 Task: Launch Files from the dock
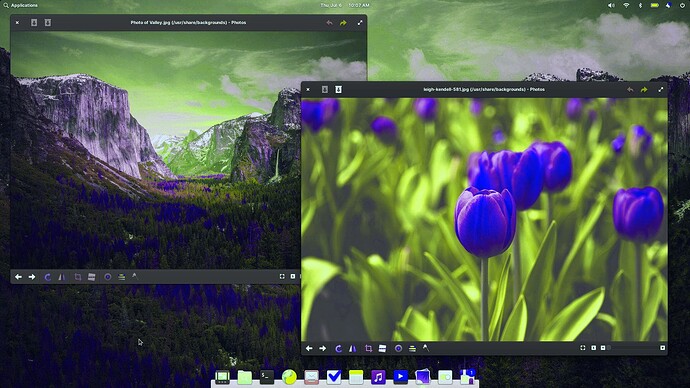click(x=245, y=377)
